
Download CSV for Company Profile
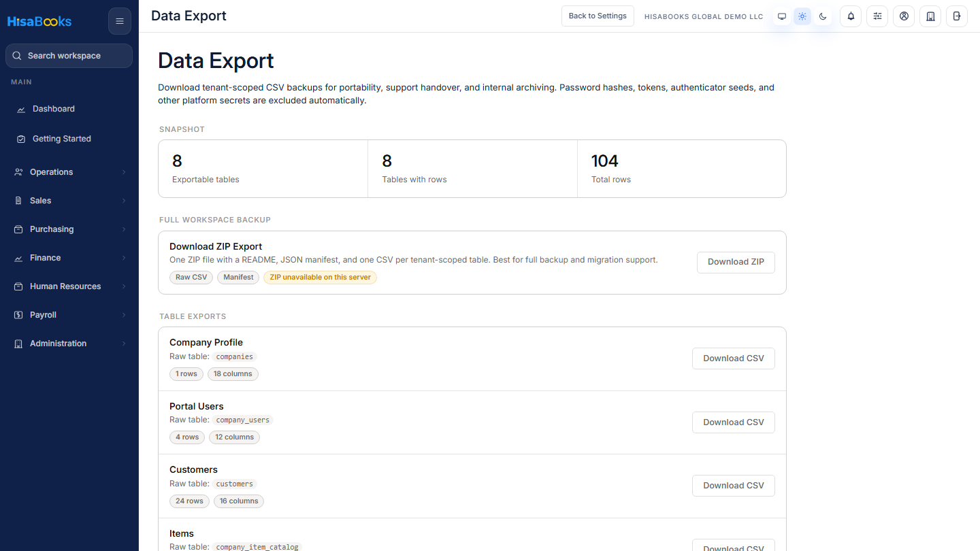coord(734,358)
